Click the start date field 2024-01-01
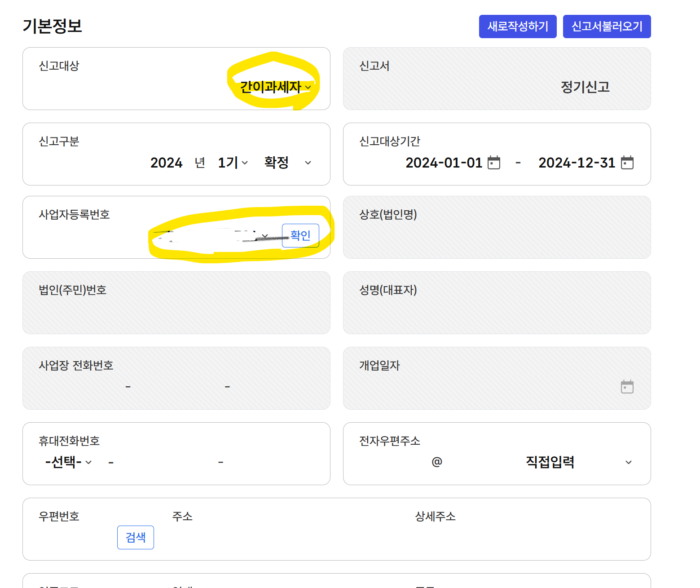The width and height of the screenshot is (700, 588). pyautogui.click(x=444, y=162)
